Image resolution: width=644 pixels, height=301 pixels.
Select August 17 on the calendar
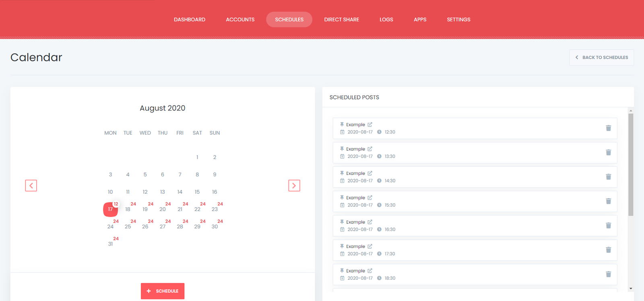(x=110, y=209)
